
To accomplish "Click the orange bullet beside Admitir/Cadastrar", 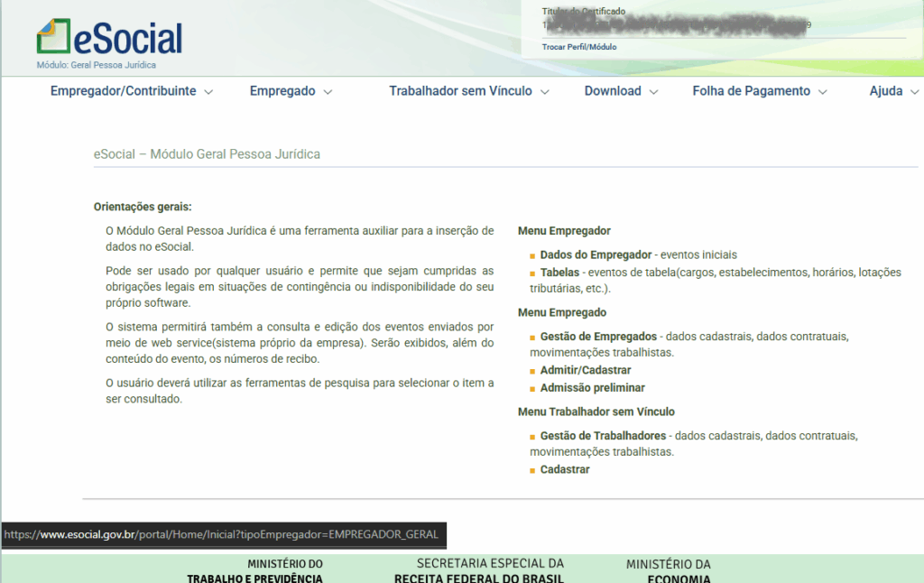I will pyautogui.click(x=532, y=372).
